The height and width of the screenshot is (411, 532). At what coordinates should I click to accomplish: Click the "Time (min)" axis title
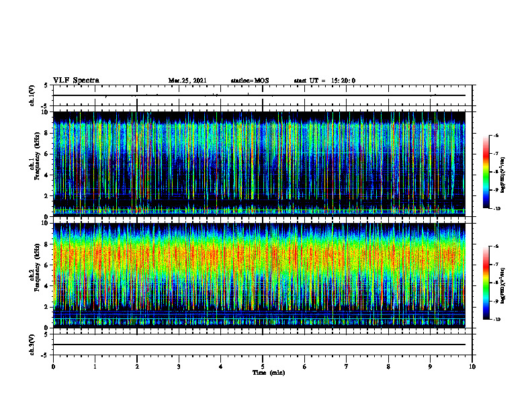point(269,373)
